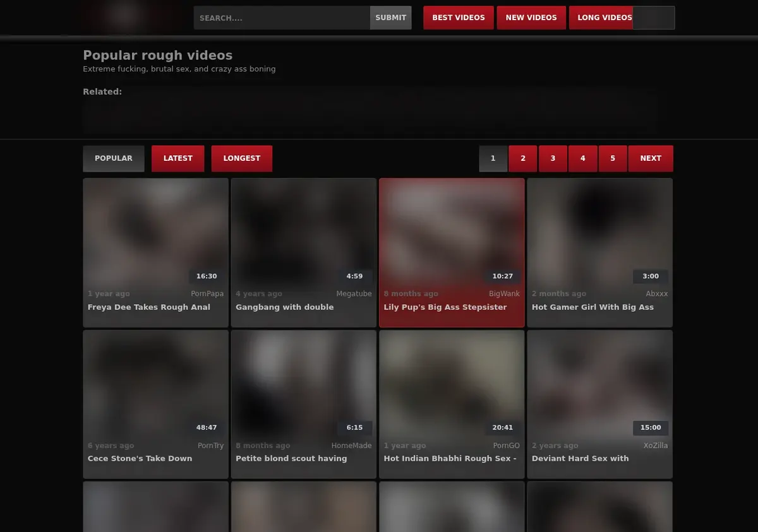The image size is (758, 532).
Task: Click the PornGO source label
Action: pyautogui.click(x=507, y=446)
